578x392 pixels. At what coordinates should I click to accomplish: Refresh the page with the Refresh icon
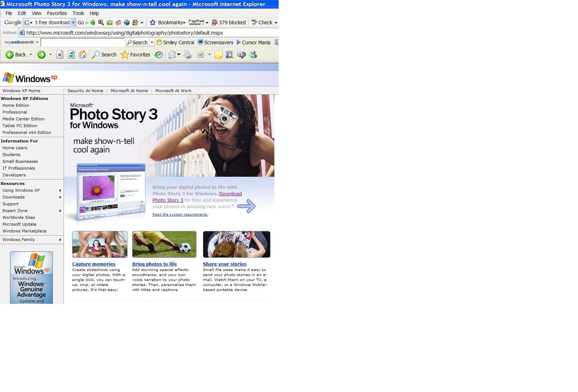[71, 55]
